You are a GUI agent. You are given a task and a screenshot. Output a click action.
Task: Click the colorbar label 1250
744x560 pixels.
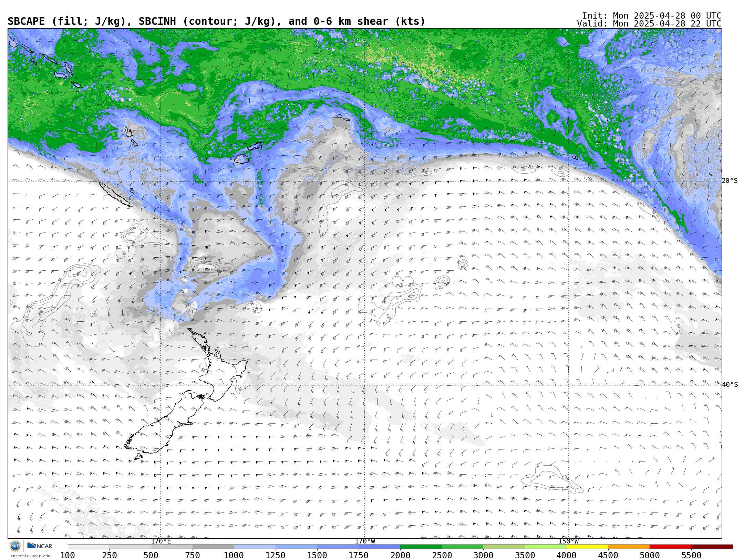276,555
